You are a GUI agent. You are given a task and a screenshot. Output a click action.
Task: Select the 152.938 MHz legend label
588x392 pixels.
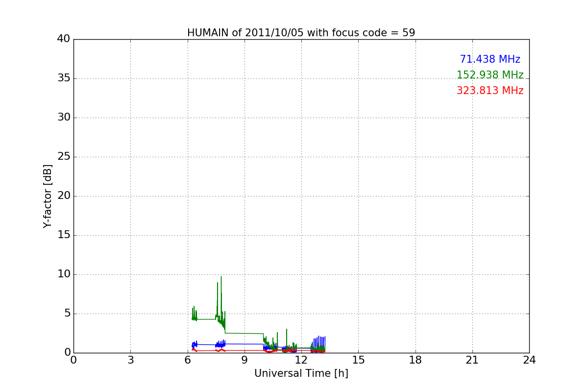click(x=490, y=75)
